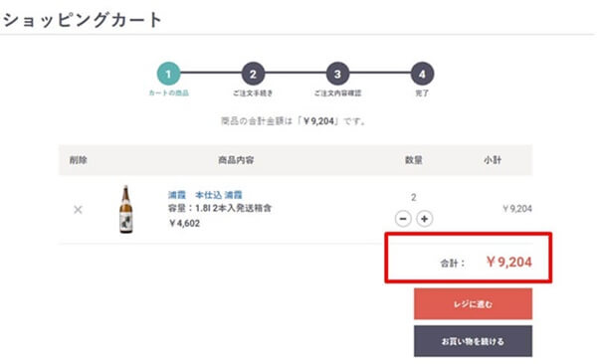Click step 2 circle in progress bar
Screen dimensions: 597x364
pyautogui.click(x=253, y=74)
